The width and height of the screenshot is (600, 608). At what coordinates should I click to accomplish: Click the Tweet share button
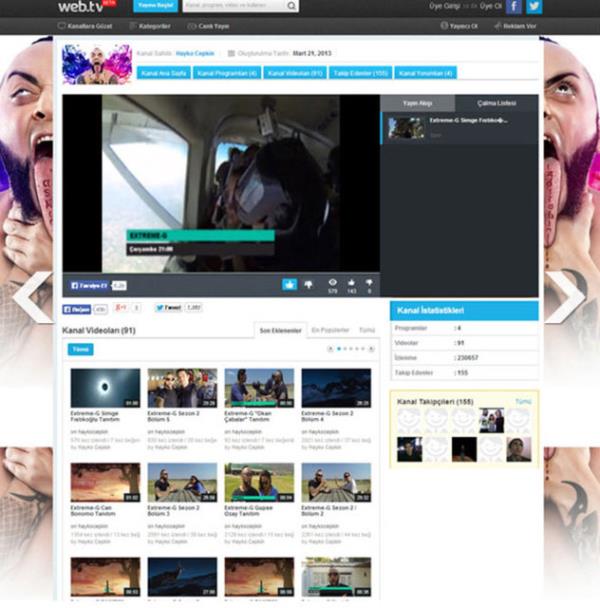point(168,308)
